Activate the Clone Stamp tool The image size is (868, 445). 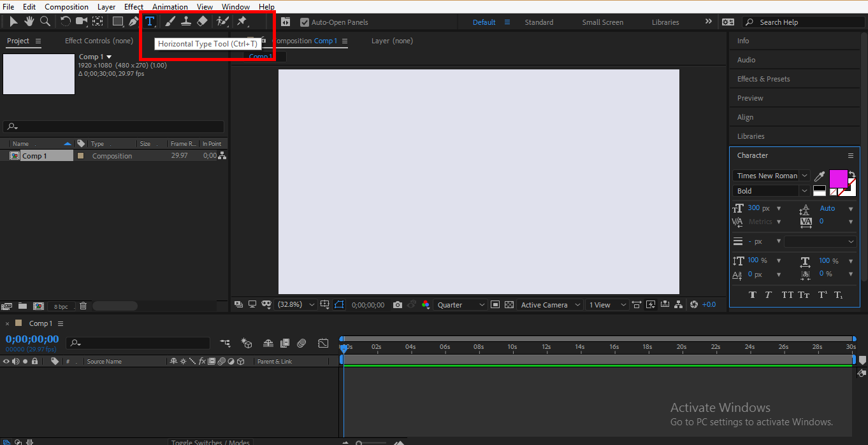(185, 21)
